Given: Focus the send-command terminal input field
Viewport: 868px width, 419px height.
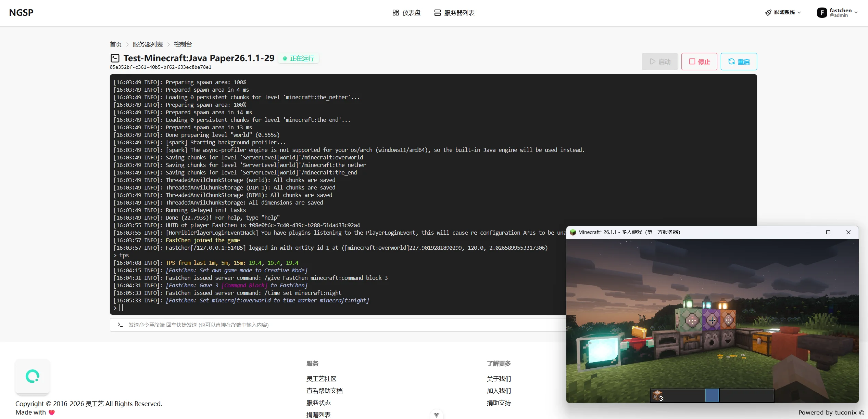Looking at the screenshot, I should pos(342,325).
